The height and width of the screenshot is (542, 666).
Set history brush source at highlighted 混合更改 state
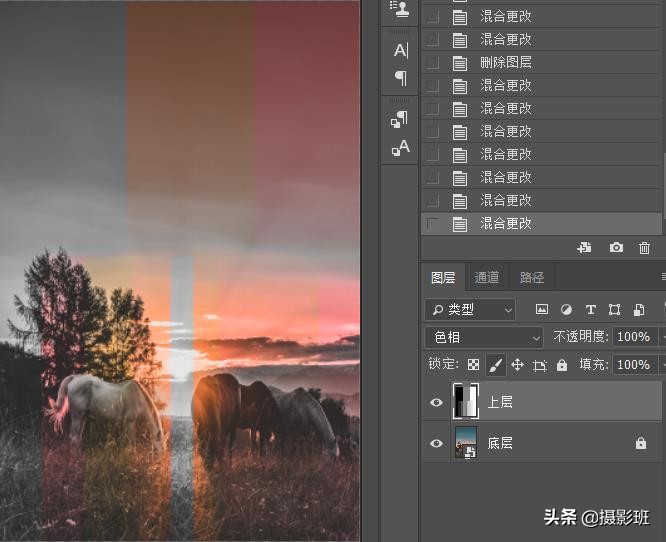tap(432, 224)
